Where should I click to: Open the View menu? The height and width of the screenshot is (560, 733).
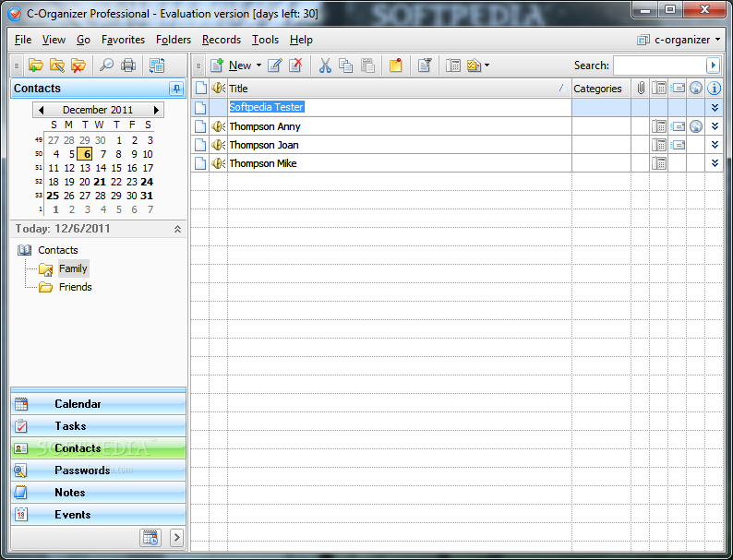[x=54, y=40]
